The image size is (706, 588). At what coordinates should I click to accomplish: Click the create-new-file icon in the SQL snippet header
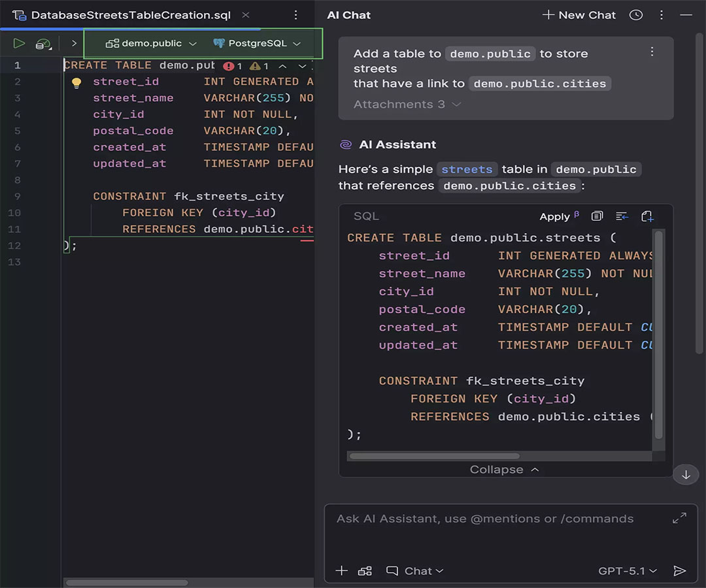[x=647, y=216]
